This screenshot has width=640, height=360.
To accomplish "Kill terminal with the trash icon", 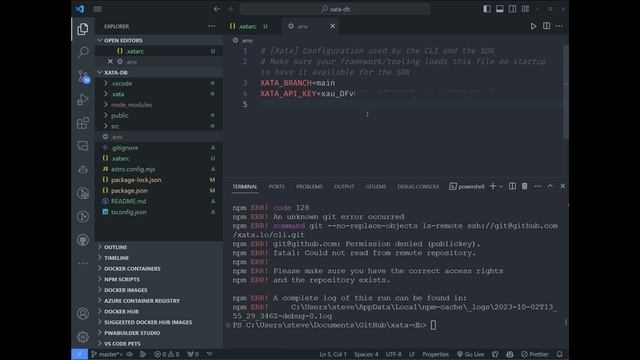I will 524,187.
